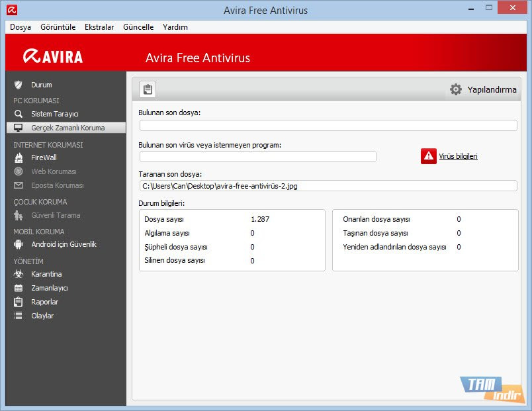Click the Yapılandırma gear icon
This screenshot has height=411, width=532.
click(456, 89)
